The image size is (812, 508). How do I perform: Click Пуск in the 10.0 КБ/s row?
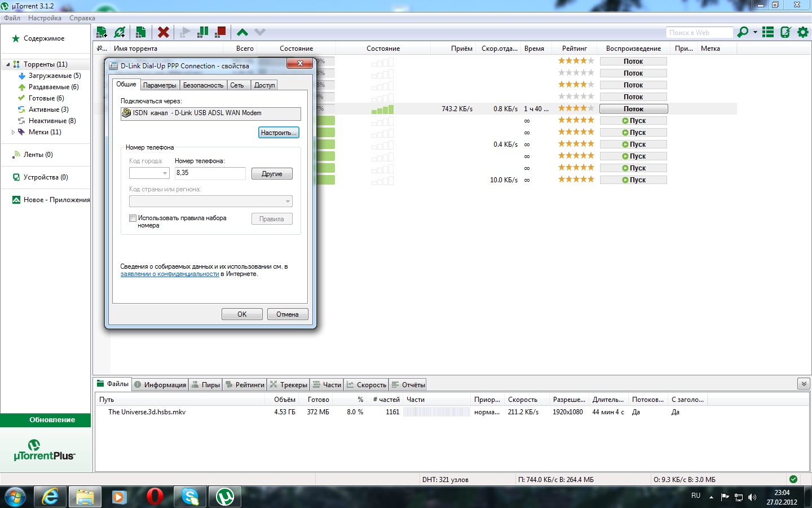pyautogui.click(x=633, y=180)
